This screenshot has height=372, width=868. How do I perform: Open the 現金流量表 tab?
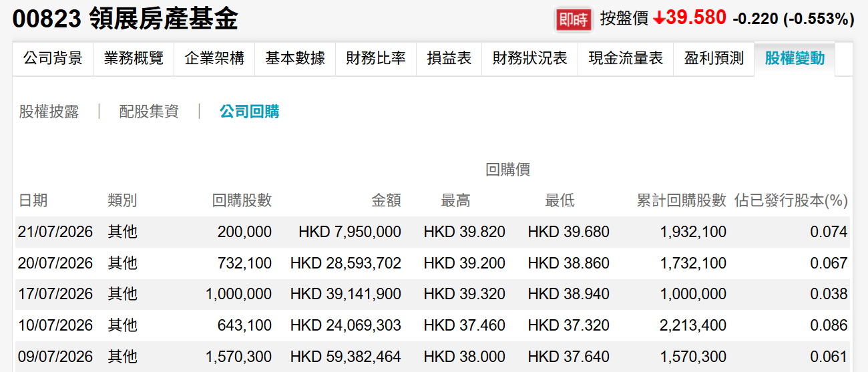click(626, 58)
